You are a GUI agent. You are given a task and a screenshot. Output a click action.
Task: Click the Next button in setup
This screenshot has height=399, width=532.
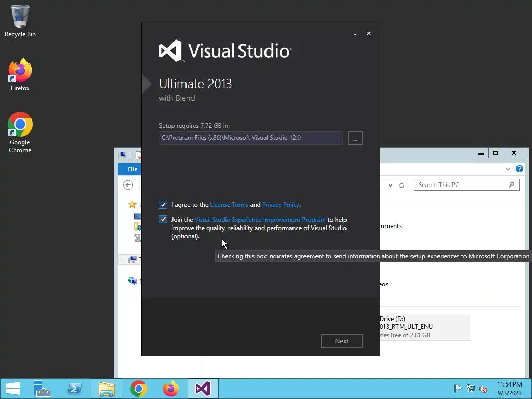tap(342, 341)
